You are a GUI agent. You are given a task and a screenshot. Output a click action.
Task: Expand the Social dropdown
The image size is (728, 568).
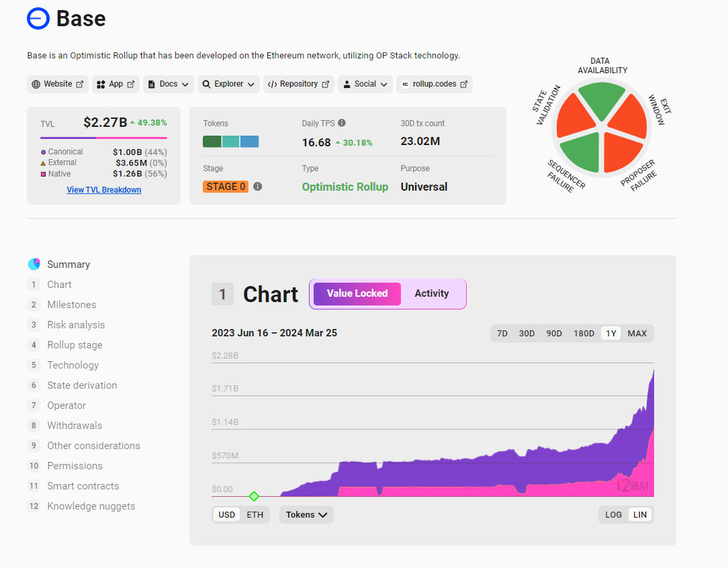pyautogui.click(x=383, y=85)
